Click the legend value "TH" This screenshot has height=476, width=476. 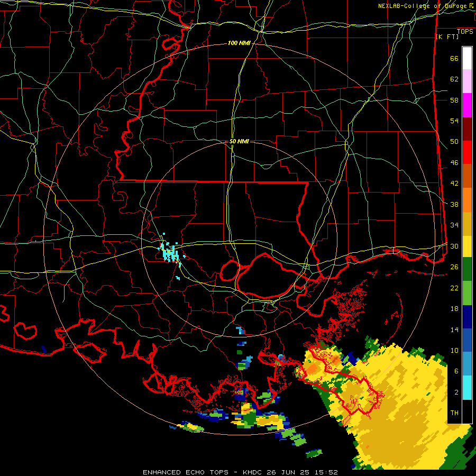454,413
